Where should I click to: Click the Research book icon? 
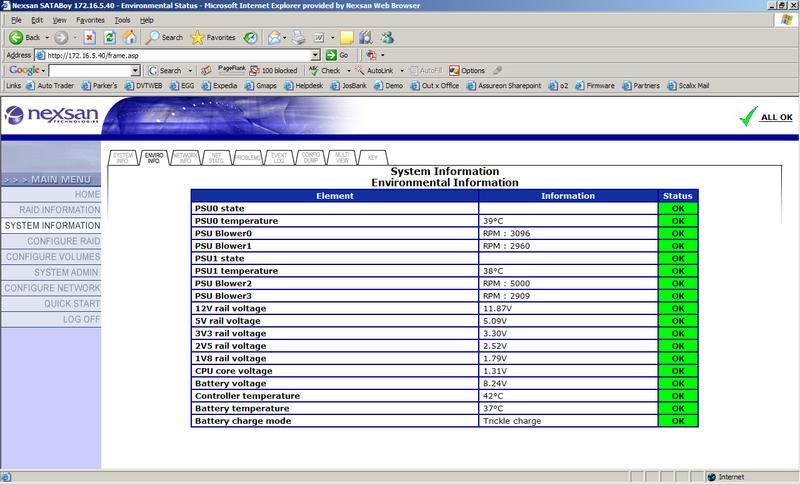pos(366,37)
